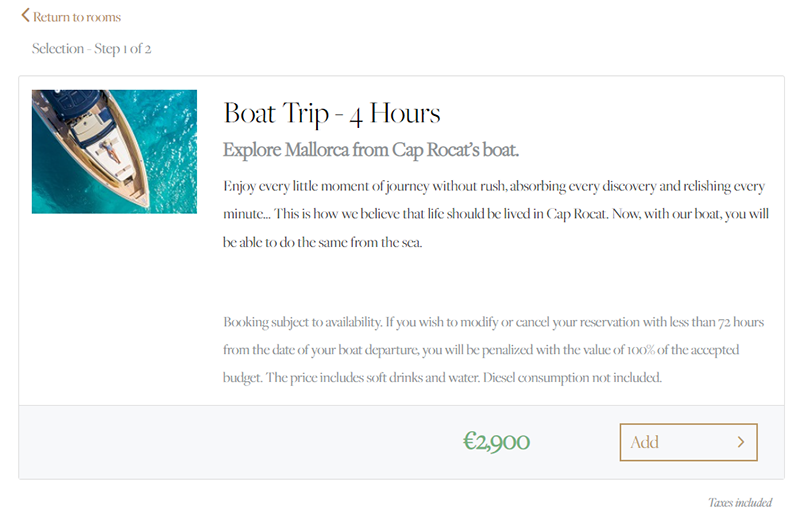Click the right chevron inside Add button
Viewport: 800px width, 517px height.
[741, 442]
